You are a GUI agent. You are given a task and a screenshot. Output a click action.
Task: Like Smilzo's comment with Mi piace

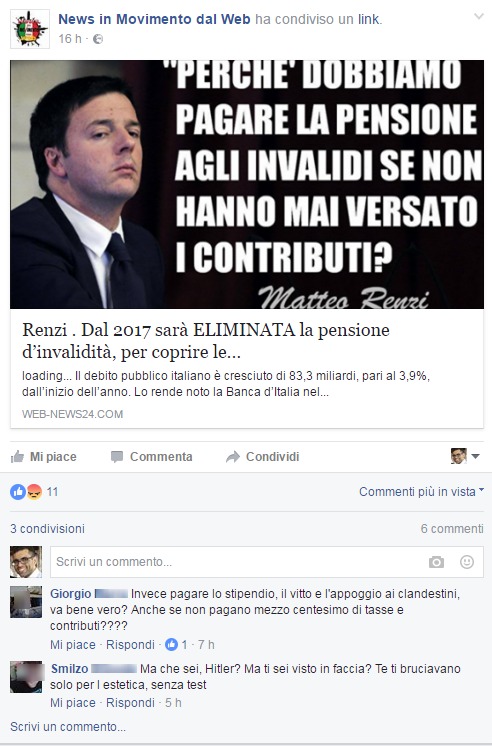73,703
